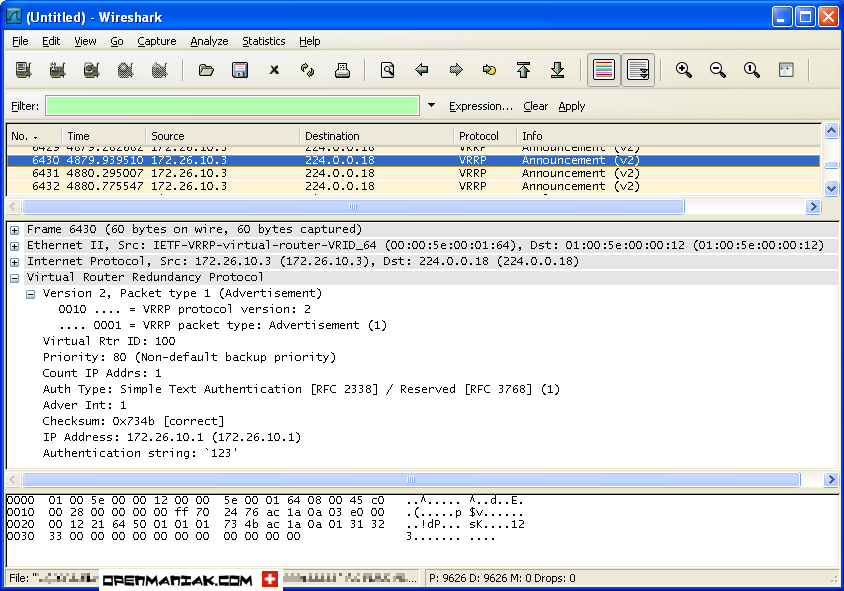
Task: Open the File menu
Action: pyautogui.click(x=20, y=41)
